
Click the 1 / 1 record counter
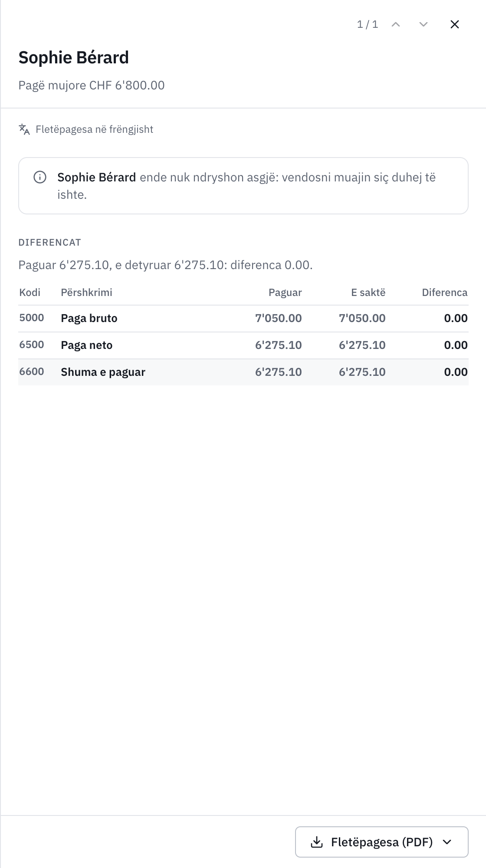368,24
